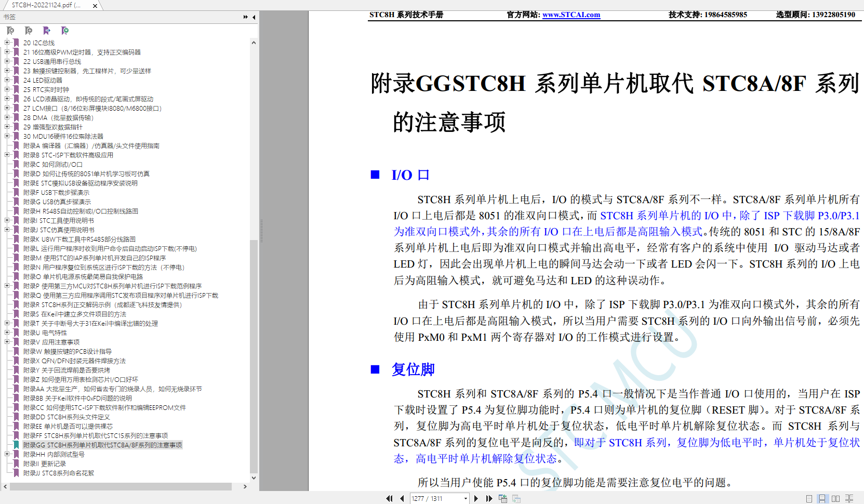864x504 pixels.
Task: Expand the 附录P bookmark node
Action: pos(7,286)
